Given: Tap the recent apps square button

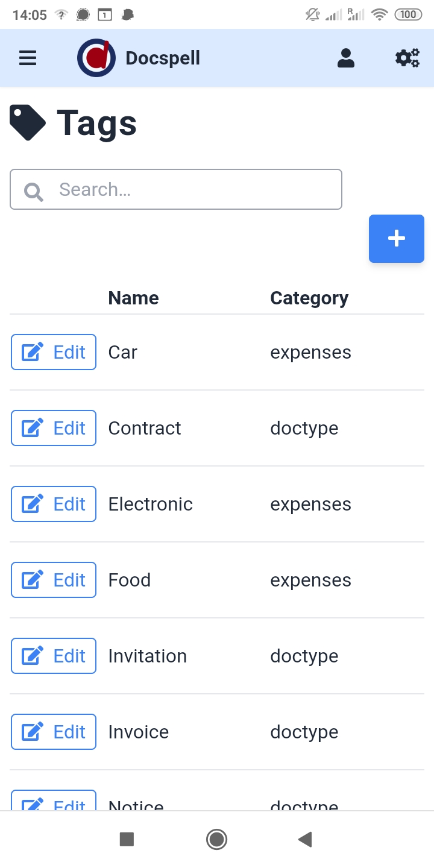Looking at the screenshot, I should coord(127,839).
